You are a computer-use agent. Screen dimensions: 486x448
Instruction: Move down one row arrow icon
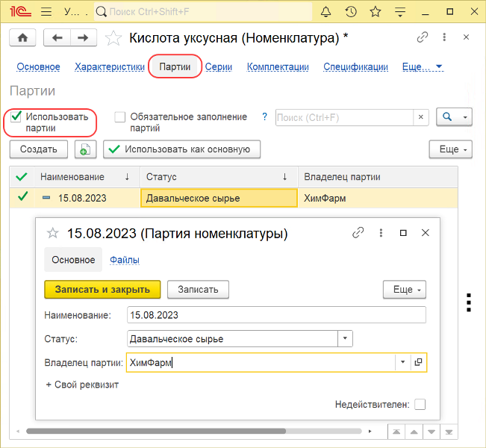point(432,432)
